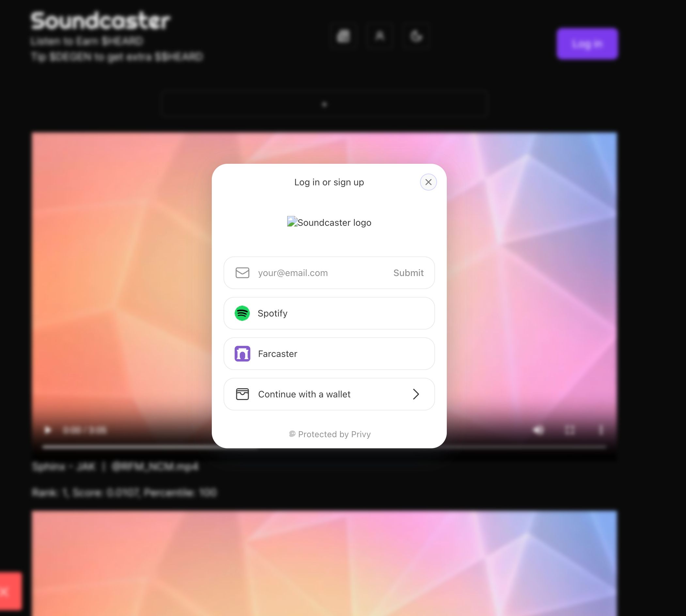Image resolution: width=686 pixels, height=616 pixels.
Task: Select the Spotify login menu item
Action: point(329,313)
